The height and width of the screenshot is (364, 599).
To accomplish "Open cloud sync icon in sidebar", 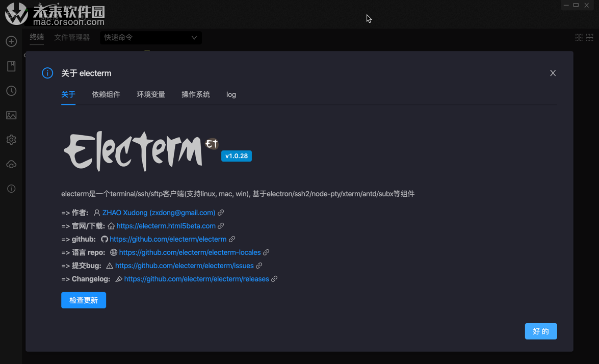I will (x=11, y=164).
